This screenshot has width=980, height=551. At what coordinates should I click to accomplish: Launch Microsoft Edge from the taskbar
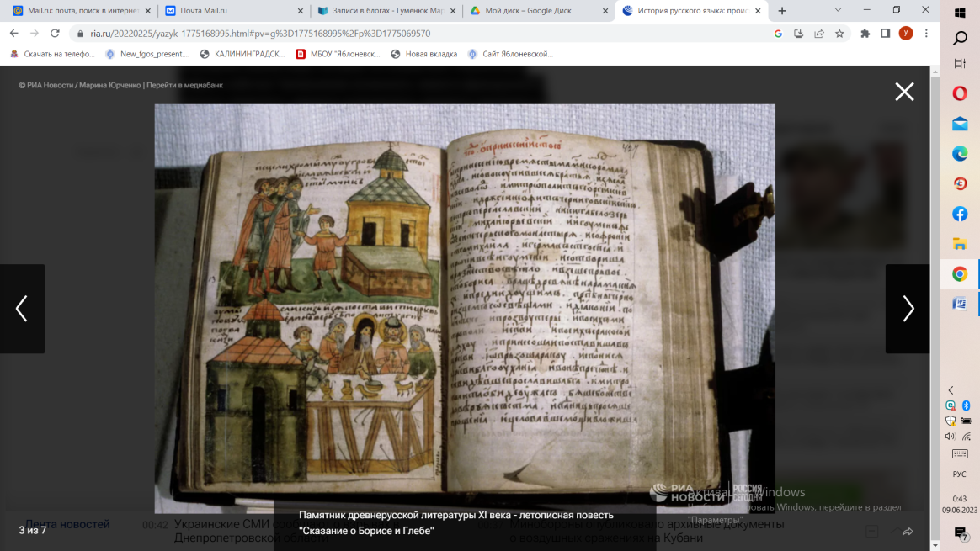point(960,154)
